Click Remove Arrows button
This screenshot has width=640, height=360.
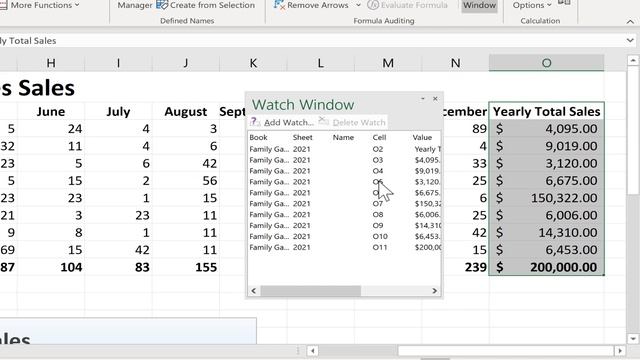pyautogui.click(x=311, y=5)
